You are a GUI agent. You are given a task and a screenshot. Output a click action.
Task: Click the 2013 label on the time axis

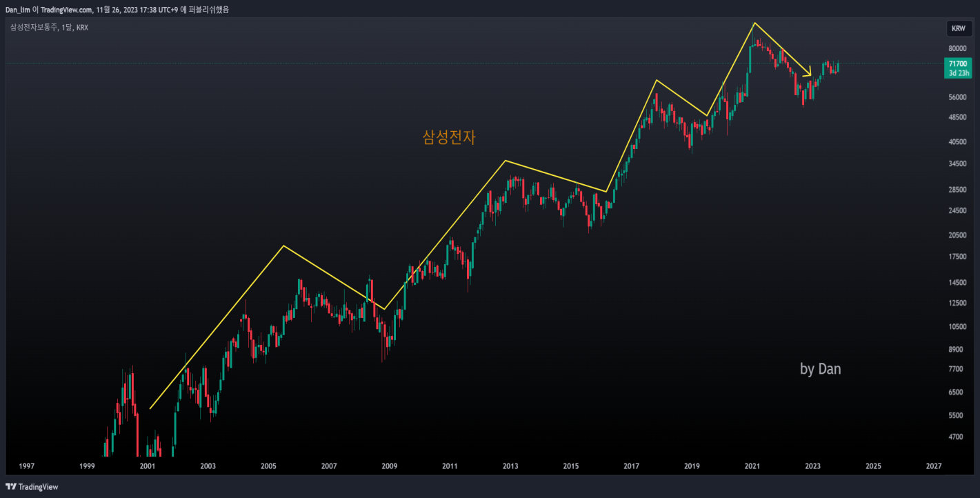(510, 466)
